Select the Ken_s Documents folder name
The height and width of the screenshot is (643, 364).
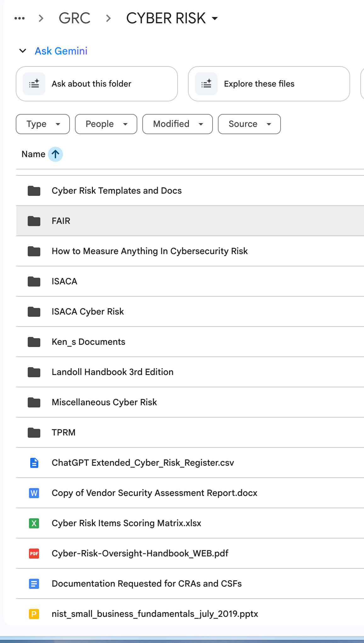coord(88,342)
